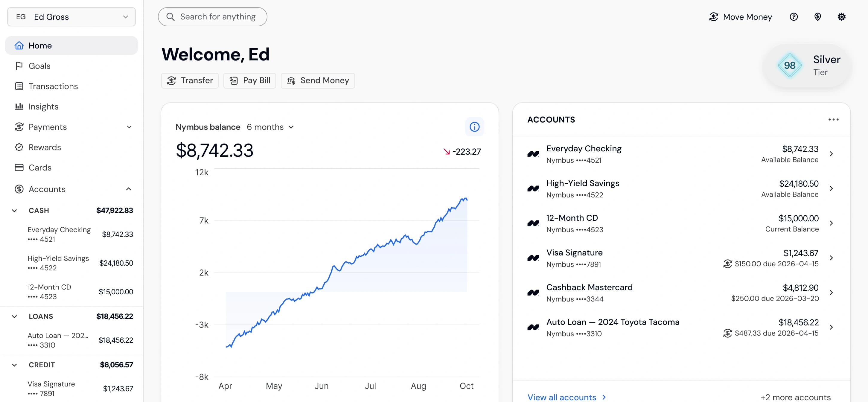Click the help question mark icon
This screenshot has width=868, height=402.
794,17
